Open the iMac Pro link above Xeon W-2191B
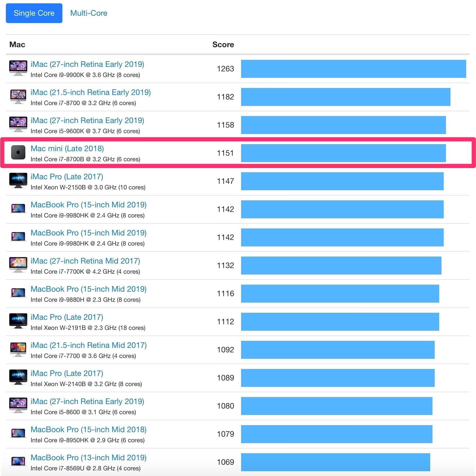This screenshot has height=476, width=476. 67,317
